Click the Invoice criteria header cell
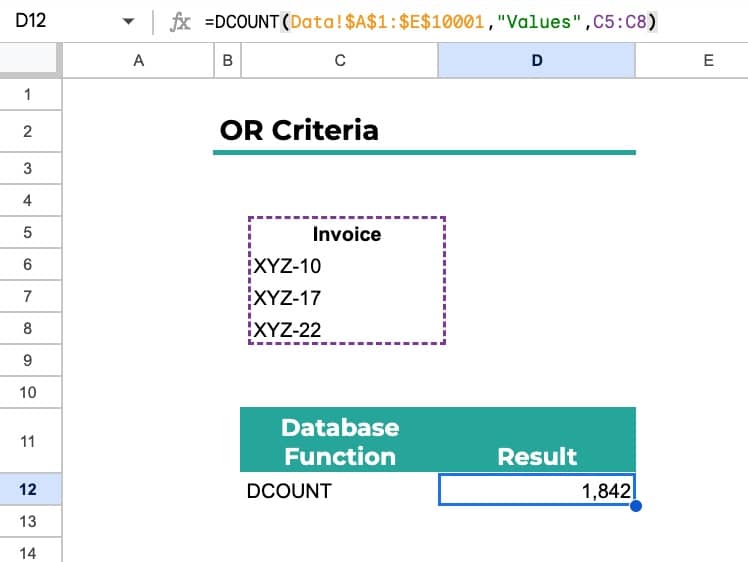748x562 pixels. pos(346,234)
